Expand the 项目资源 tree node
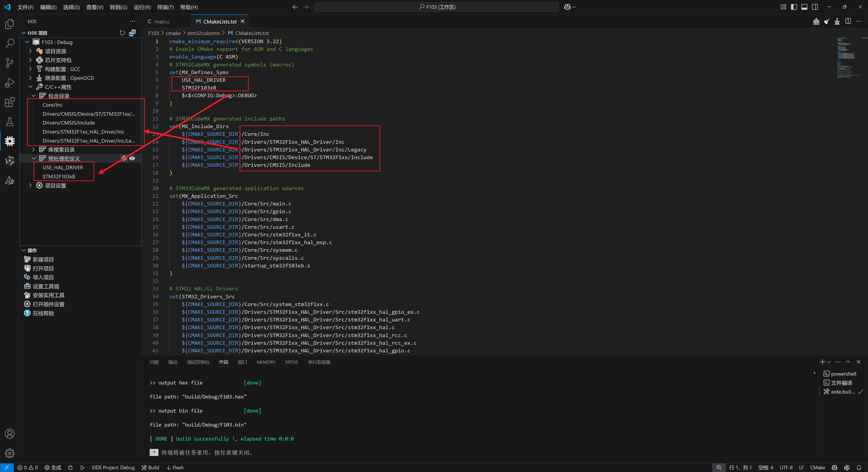Viewport: 868px width, 472px height. click(x=30, y=51)
